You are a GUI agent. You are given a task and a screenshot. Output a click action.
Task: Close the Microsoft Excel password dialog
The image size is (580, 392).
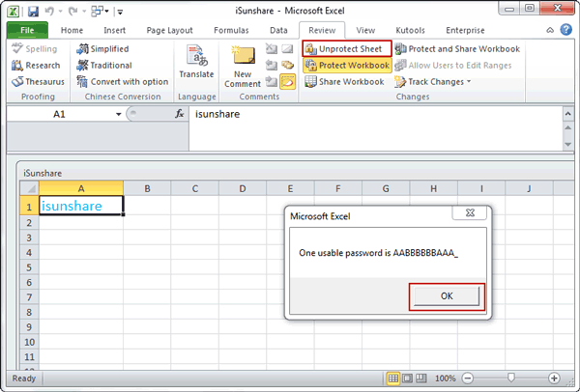click(x=470, y=212)
